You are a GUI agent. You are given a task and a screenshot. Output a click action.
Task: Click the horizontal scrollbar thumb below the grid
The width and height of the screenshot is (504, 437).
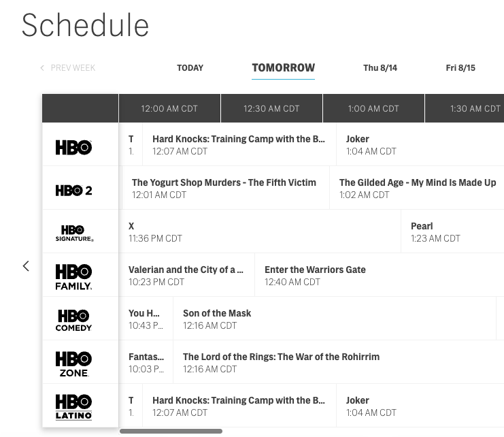coord(171,431)
